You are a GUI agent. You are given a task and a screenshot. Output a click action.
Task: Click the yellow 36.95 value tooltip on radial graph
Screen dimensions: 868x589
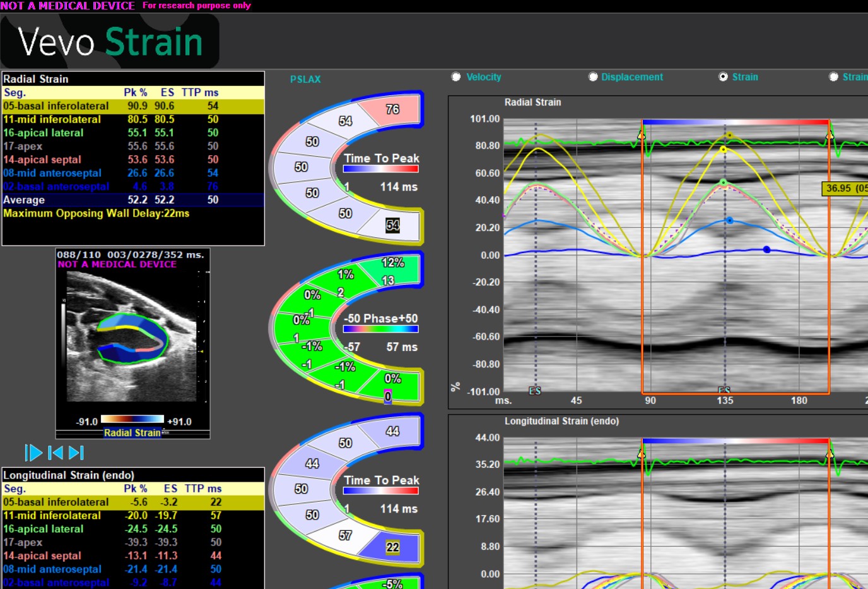pos(845,189)
